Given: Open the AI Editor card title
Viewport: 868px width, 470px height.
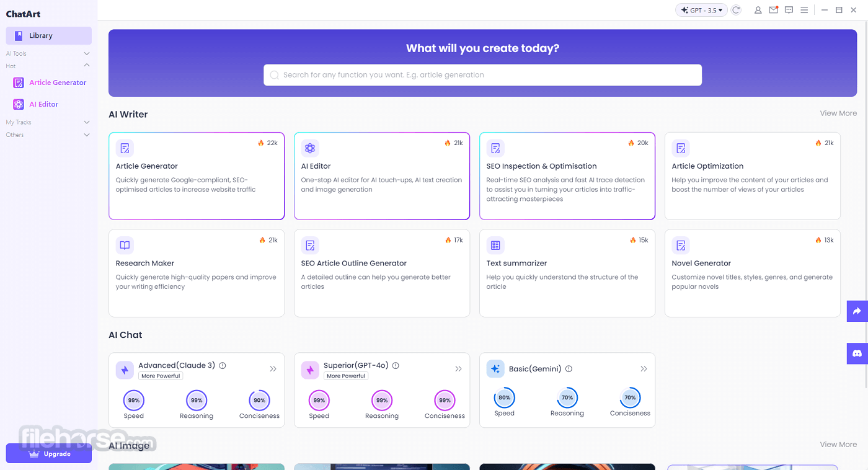Looking at the screenshot, I should (x=316, y=166).
